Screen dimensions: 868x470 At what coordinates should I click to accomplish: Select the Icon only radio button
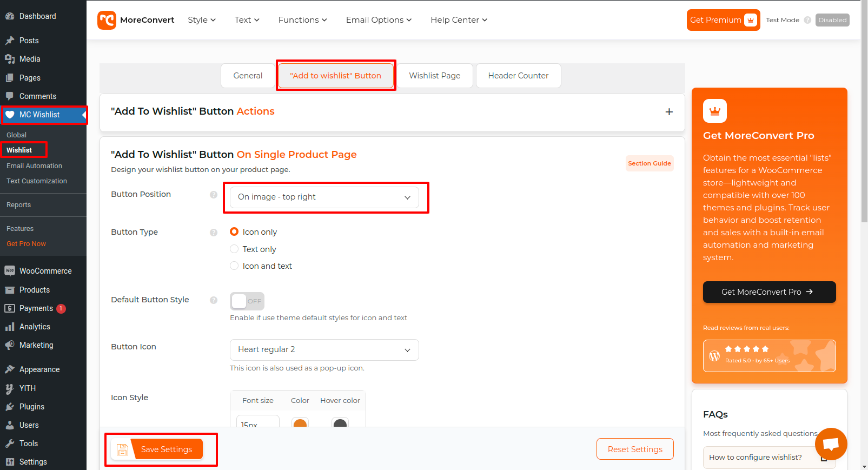234,231
